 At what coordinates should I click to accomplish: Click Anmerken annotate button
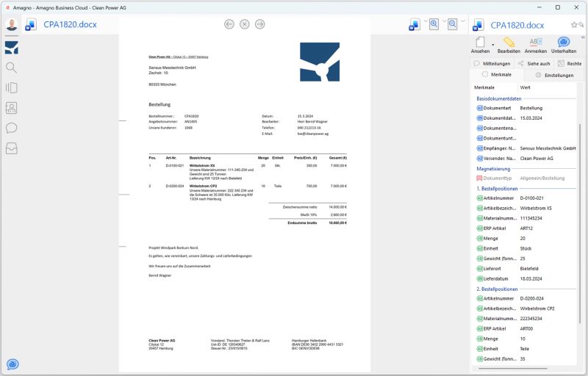click(x=536, y=45)
